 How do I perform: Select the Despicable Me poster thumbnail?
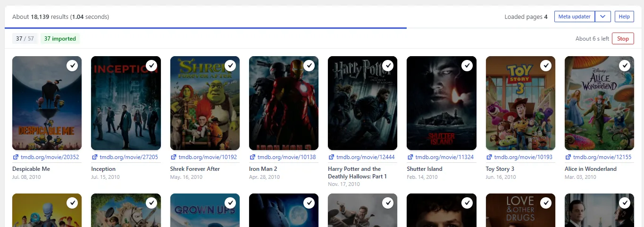(47, 103)
